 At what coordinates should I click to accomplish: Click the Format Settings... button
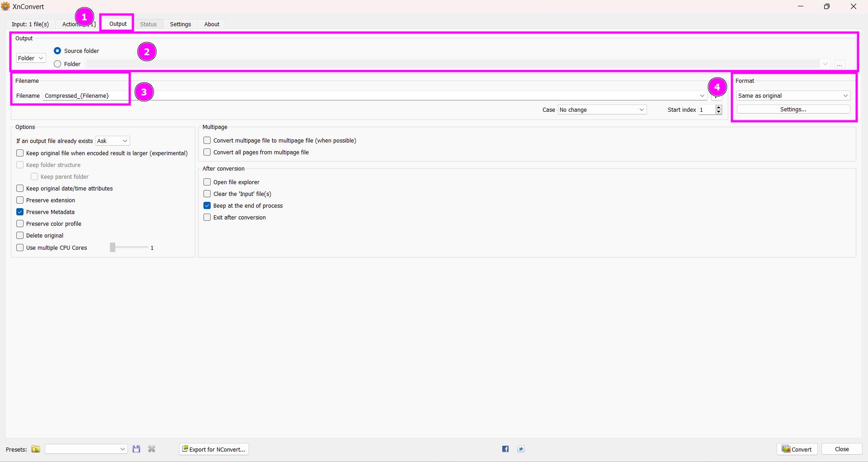point(793,110)
